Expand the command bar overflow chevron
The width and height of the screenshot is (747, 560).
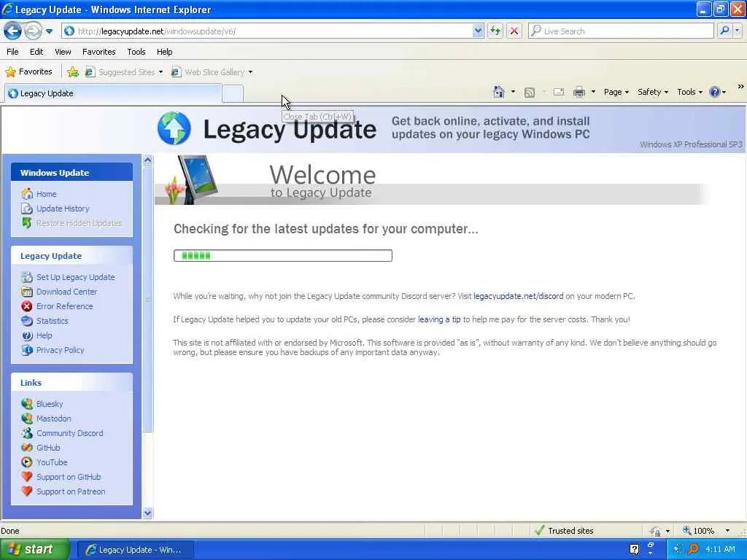[741, 86]
